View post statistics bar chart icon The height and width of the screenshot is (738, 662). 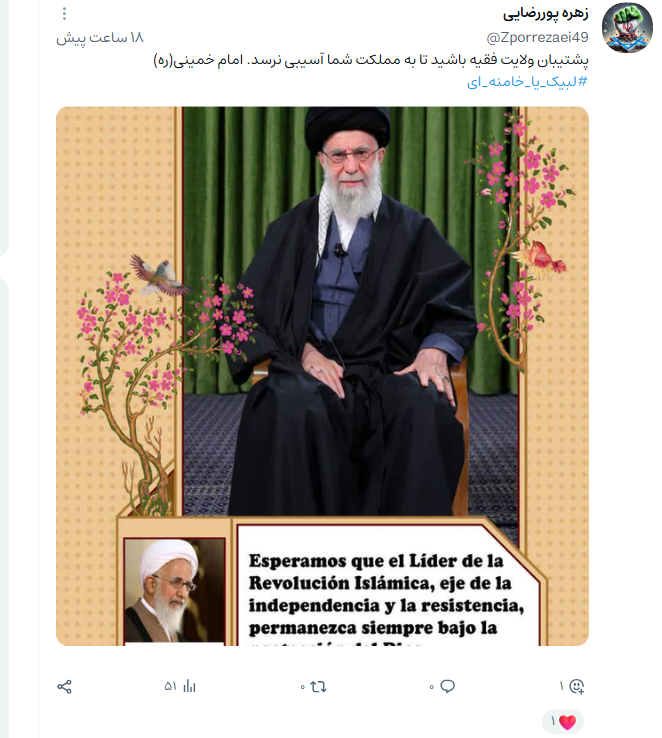click(189, 686)
